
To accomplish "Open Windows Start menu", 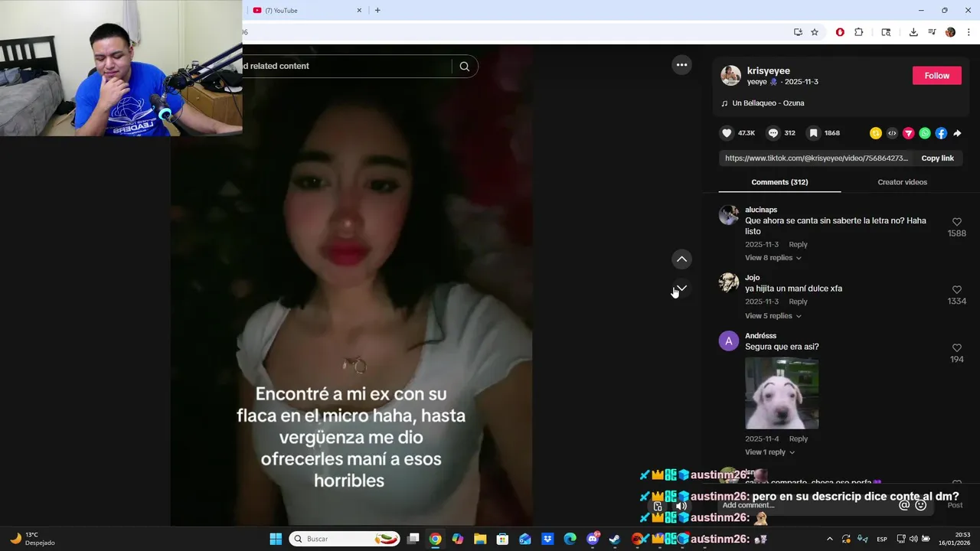I will pos(276,539).
